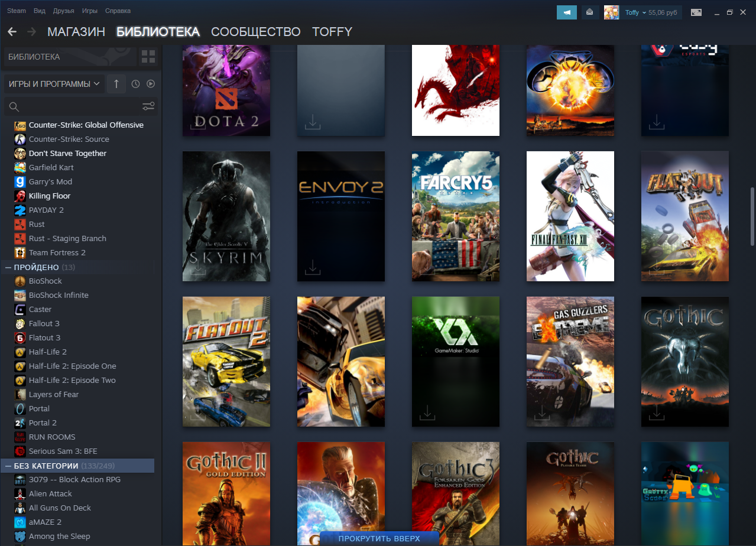Open the Far Cry 5 cover

[x=456, y=216]
